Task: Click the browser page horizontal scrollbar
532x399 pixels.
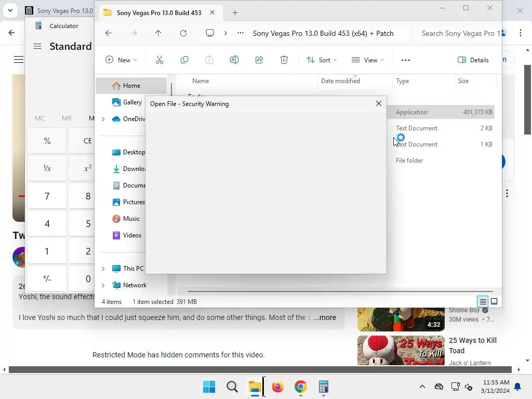Action: coord(260,369)
